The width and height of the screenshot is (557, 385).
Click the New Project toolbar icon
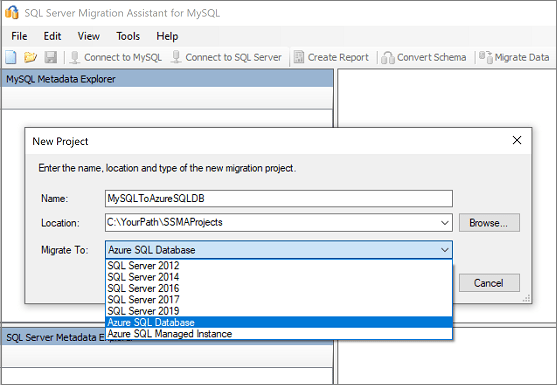click(x=11, y=57)
